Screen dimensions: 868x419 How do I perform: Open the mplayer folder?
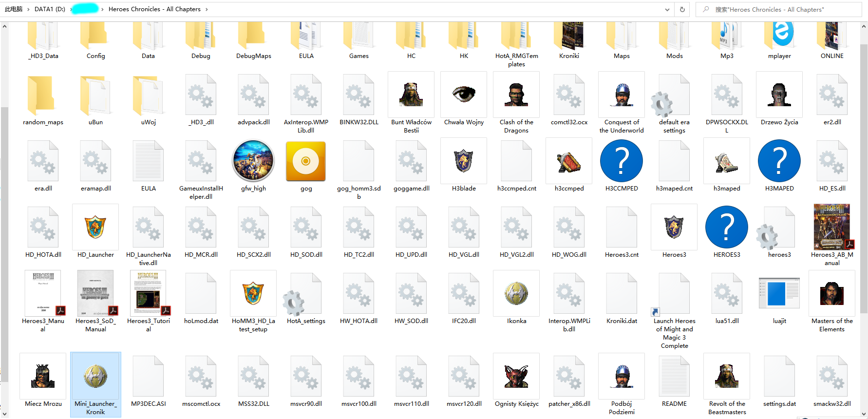(x=779, y=36)
